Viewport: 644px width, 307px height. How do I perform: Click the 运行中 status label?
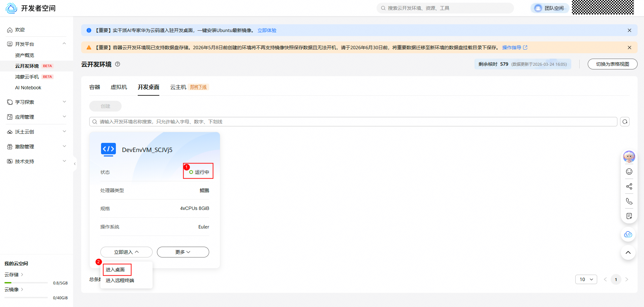point(202,172)
